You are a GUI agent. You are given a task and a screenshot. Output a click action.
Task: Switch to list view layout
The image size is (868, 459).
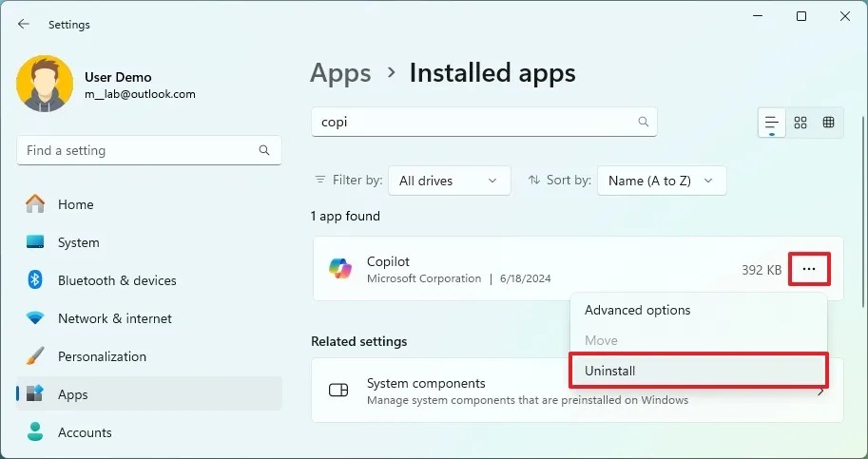[x=772, y=123]
